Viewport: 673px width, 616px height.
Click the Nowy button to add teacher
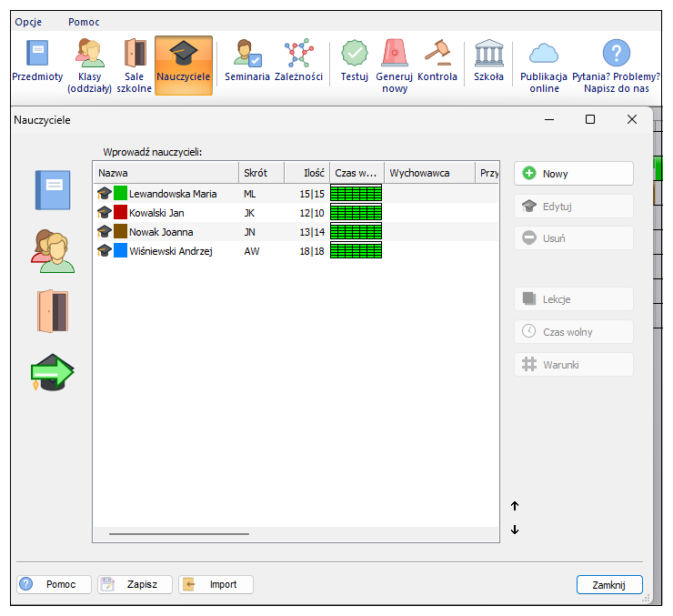(573, 173)
